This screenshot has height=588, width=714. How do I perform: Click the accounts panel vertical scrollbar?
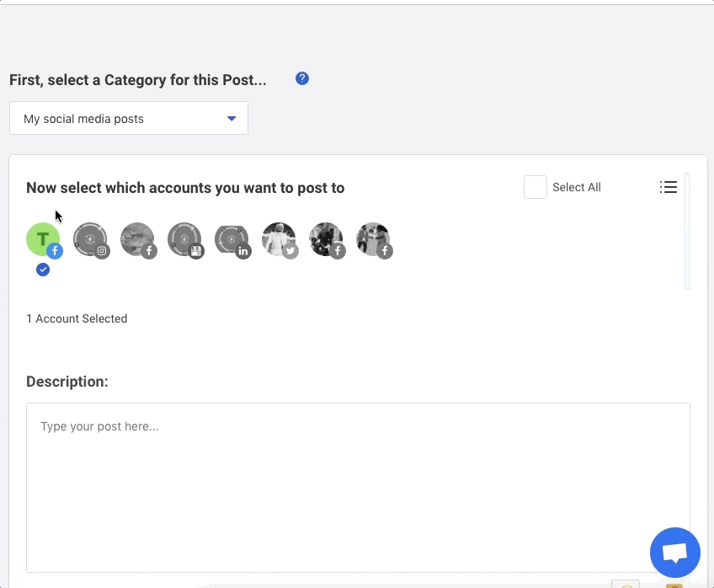tap(687, 231)
